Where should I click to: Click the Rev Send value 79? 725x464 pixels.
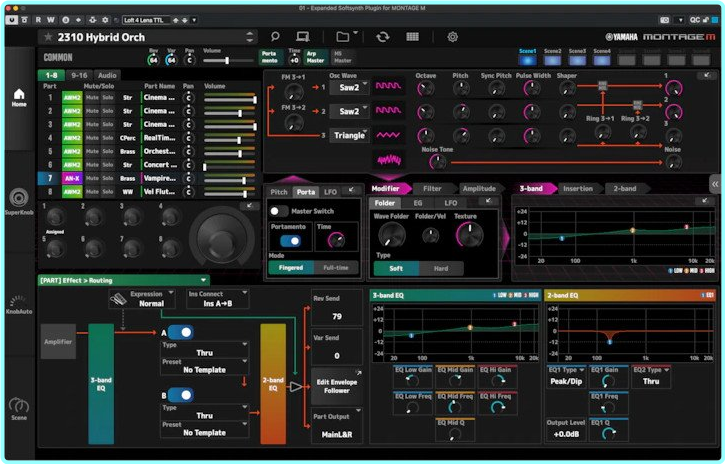[x=337, y=317]
